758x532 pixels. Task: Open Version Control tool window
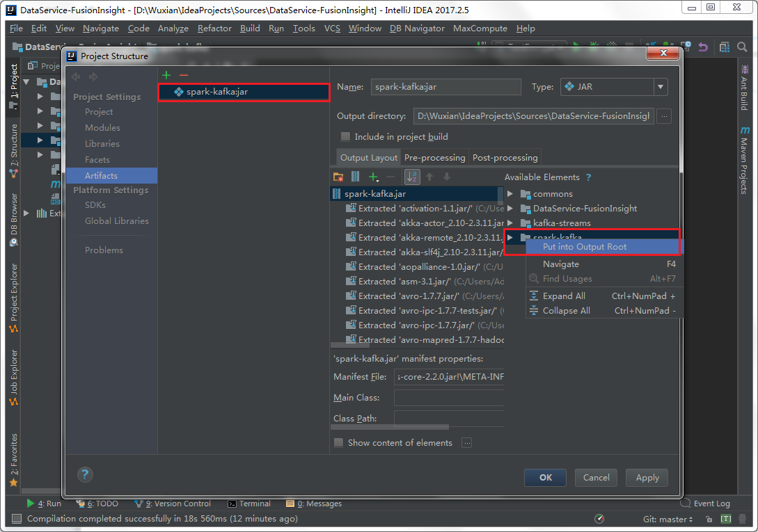173,503
